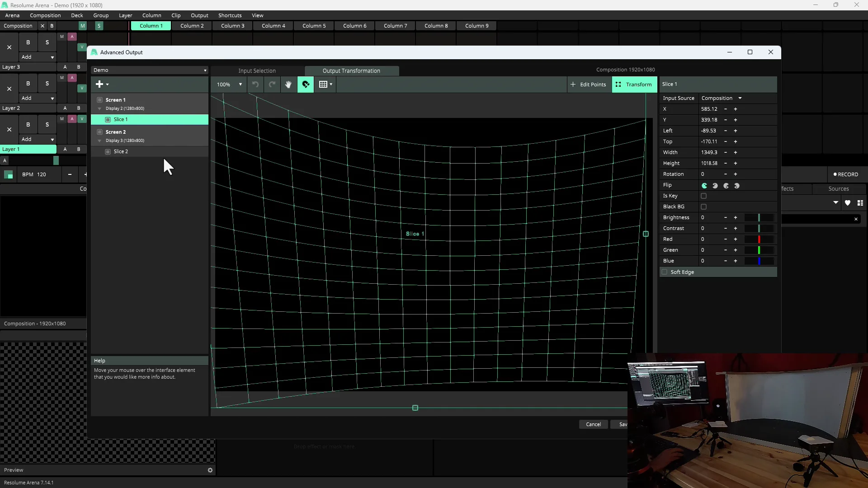Click the undo arrow icon
Screen dimensions: 868x488
255,84
